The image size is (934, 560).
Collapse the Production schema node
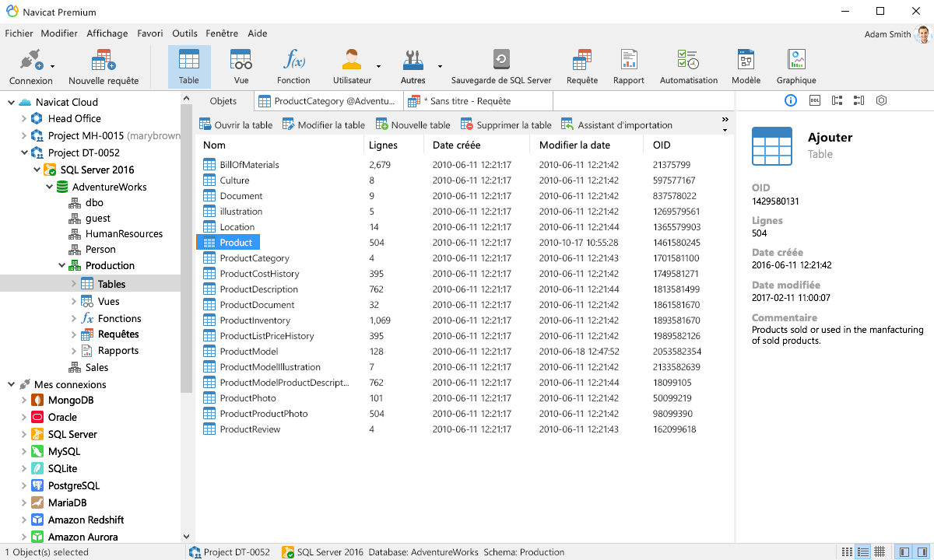click(61, 265)
